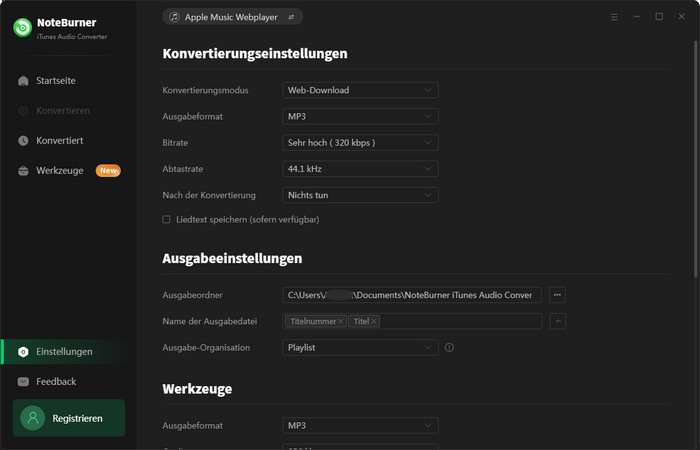
Task: Maximize the NoteBurner window
Action: point(659,17)
